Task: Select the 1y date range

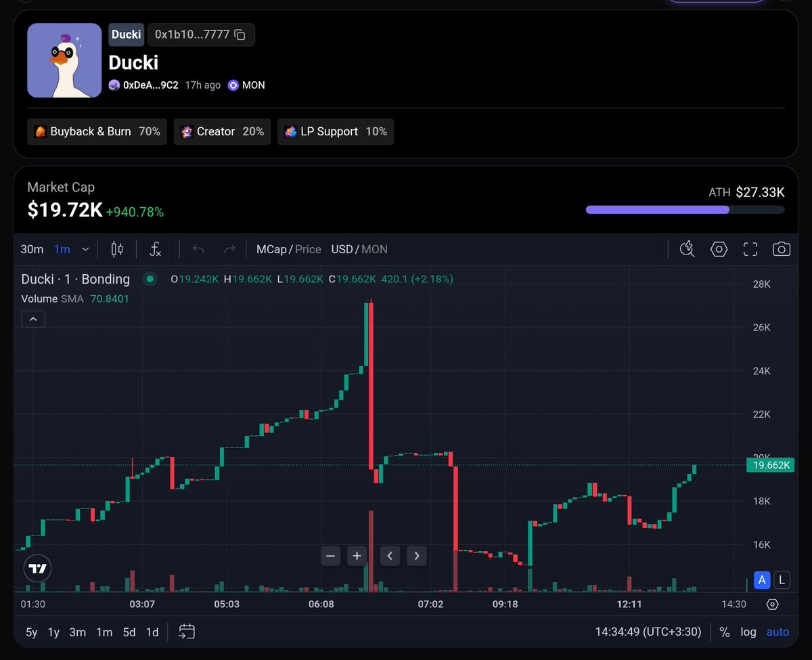Action: [x=53, y=632]
